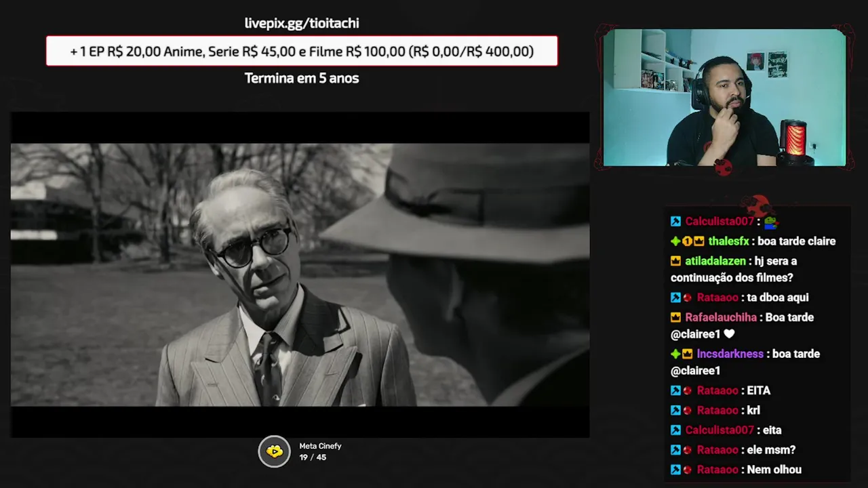Viewport: 868px width, 488px height.
Task: Click the message text 'Nem olhou'
Action: [774, 470]
